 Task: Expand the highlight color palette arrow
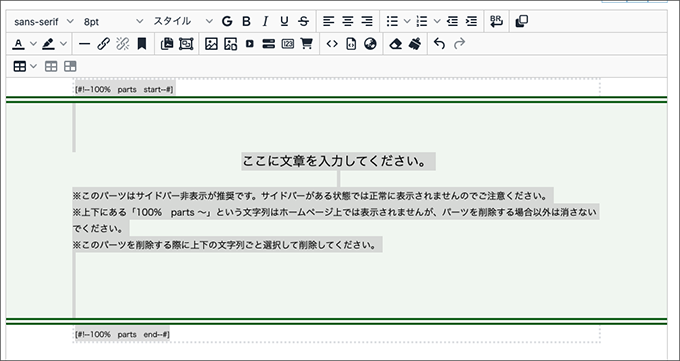[x=63, y=44]
